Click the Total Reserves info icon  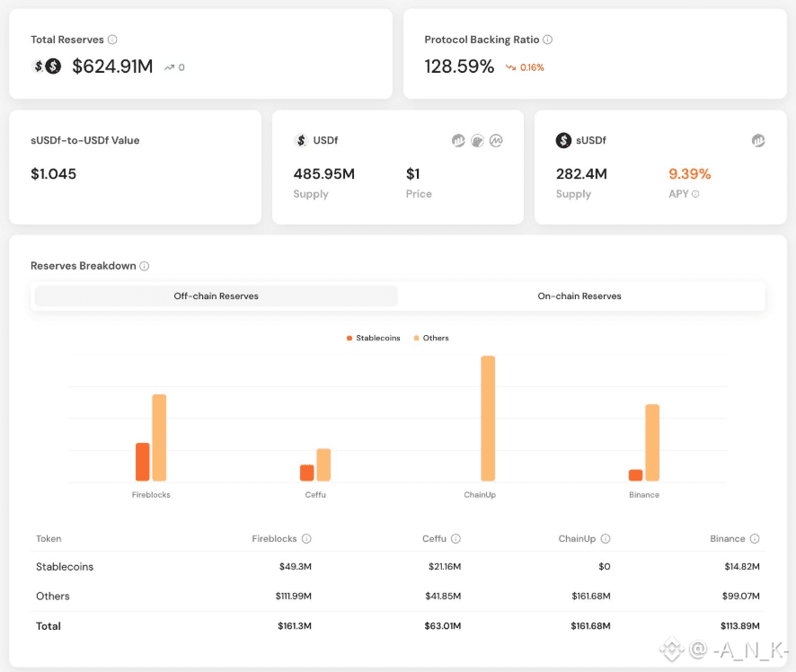[112, 40]
